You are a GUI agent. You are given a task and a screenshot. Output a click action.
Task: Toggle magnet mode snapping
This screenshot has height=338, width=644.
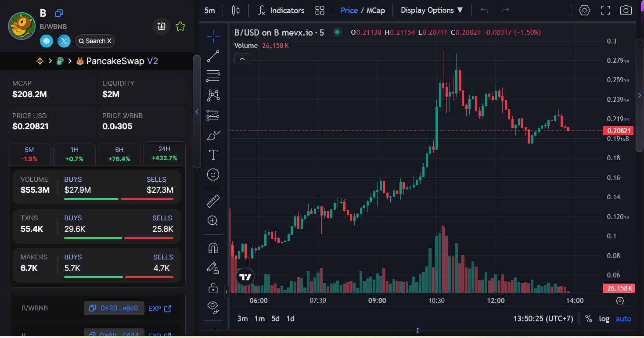coord(213,248)
